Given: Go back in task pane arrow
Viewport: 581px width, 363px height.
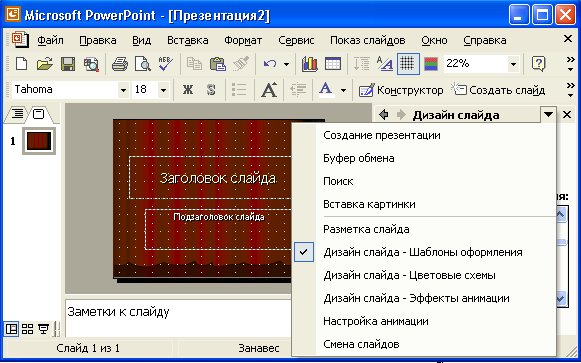Looking at the screenshot, I should [384, 115].
